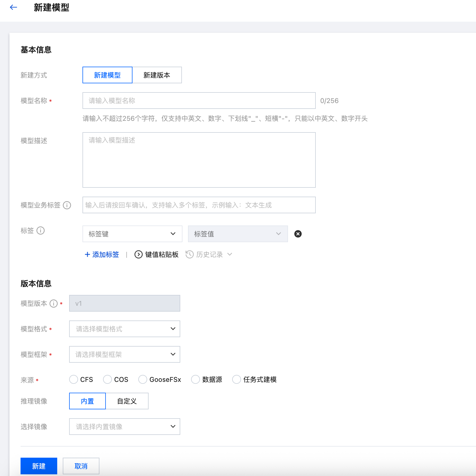Click the 历史记录 clock icon

click(x=189, y=254)
